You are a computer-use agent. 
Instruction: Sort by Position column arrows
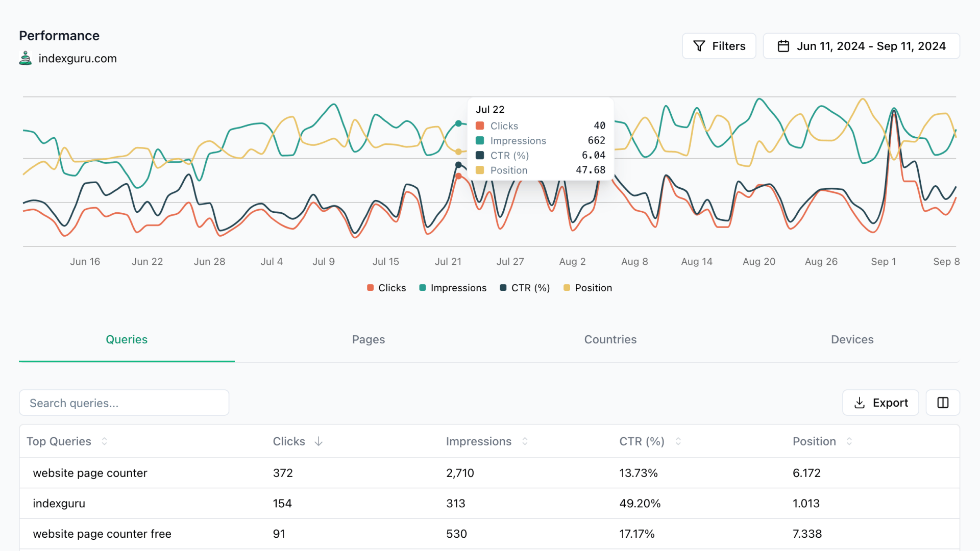coord(849,441)
